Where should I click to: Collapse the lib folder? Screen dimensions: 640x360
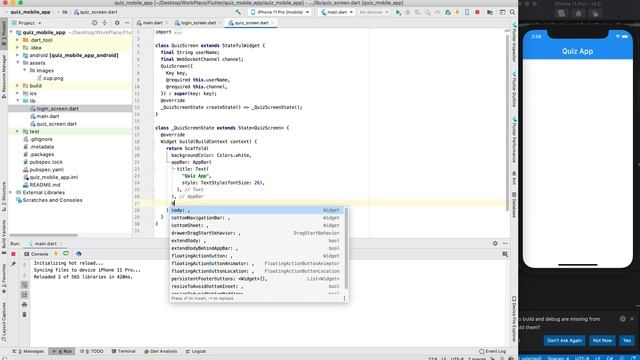click(18, 101)
